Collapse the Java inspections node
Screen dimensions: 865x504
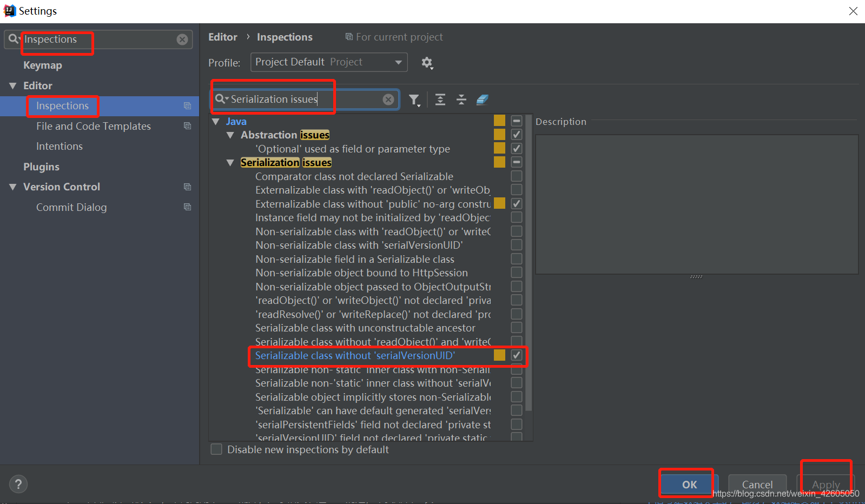click(x=216, y=122)
